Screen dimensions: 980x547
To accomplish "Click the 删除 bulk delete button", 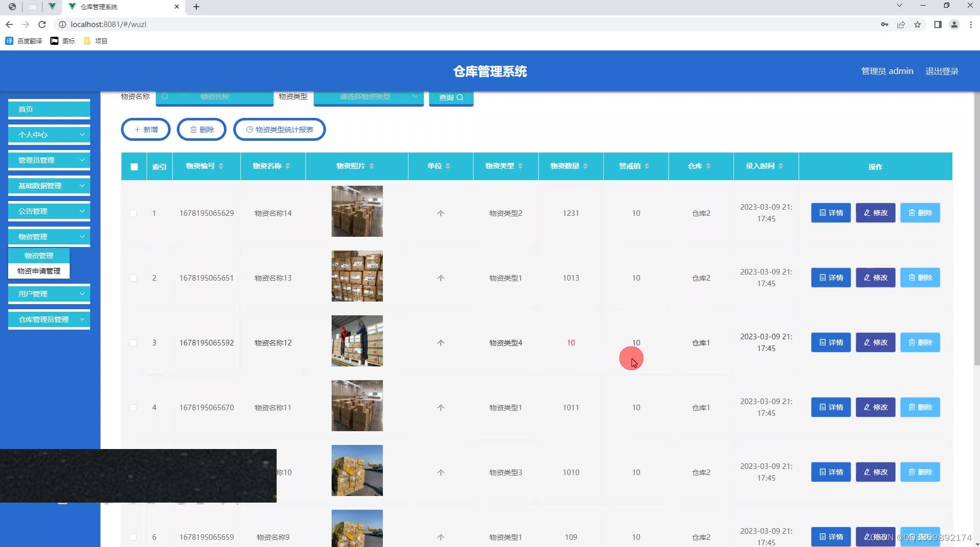I will pyautogui.click(x=202, y=130).
